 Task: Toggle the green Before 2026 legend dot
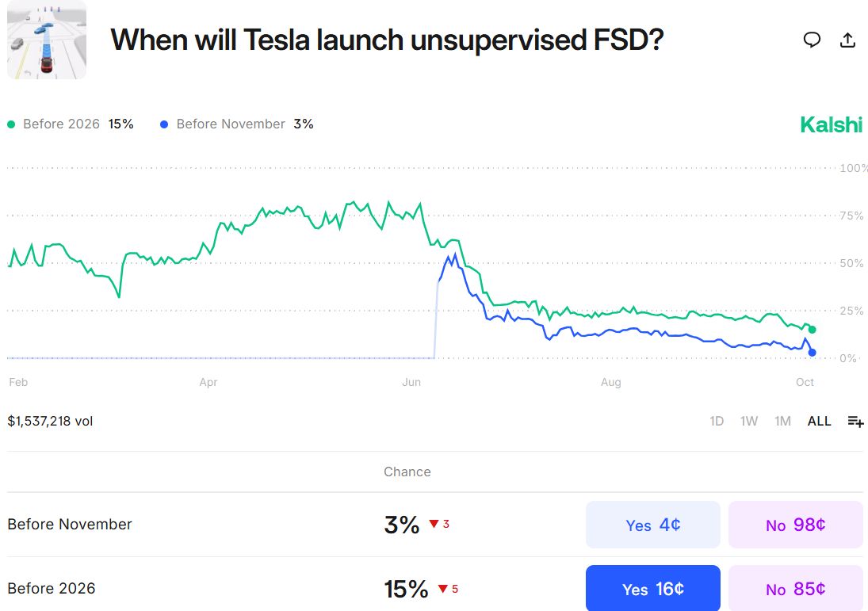tap(11, 124)
